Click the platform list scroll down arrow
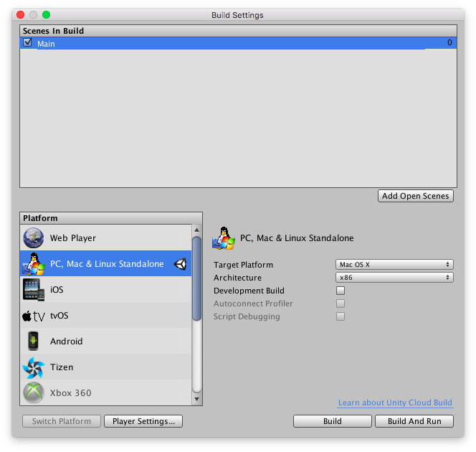 [x=196, y=399]
